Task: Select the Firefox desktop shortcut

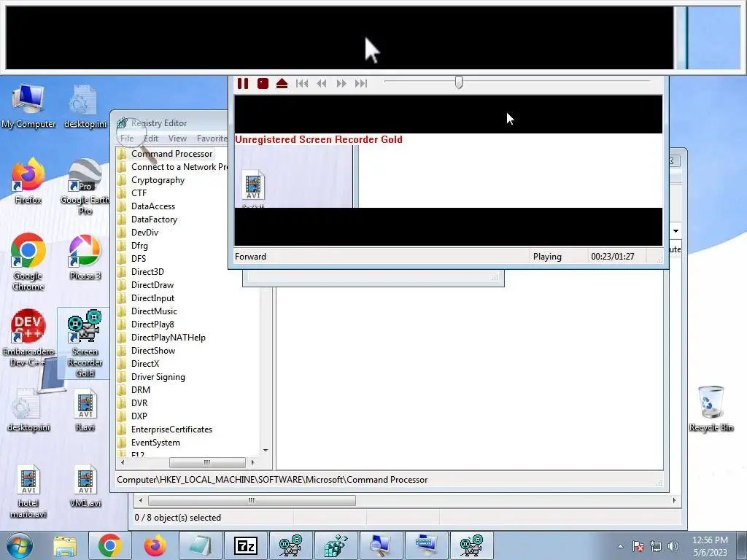Action: click(28, 181)
